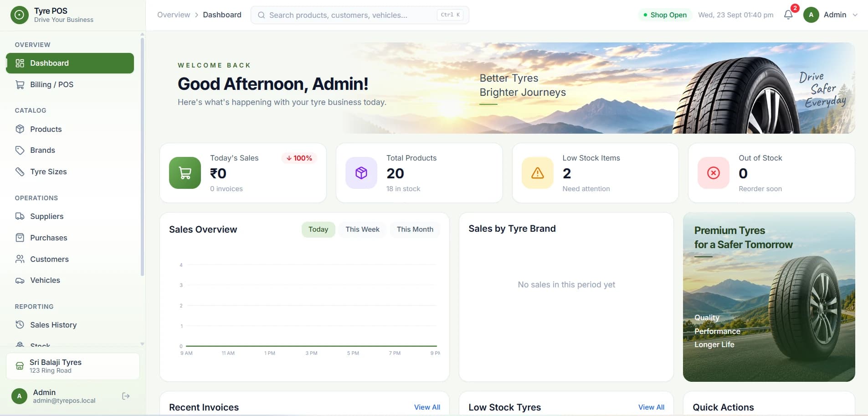Image resolution: width=868 pixels, height=416 pixels.
Task: Click the purple box icon in Total Products
Action: (361, 173)
